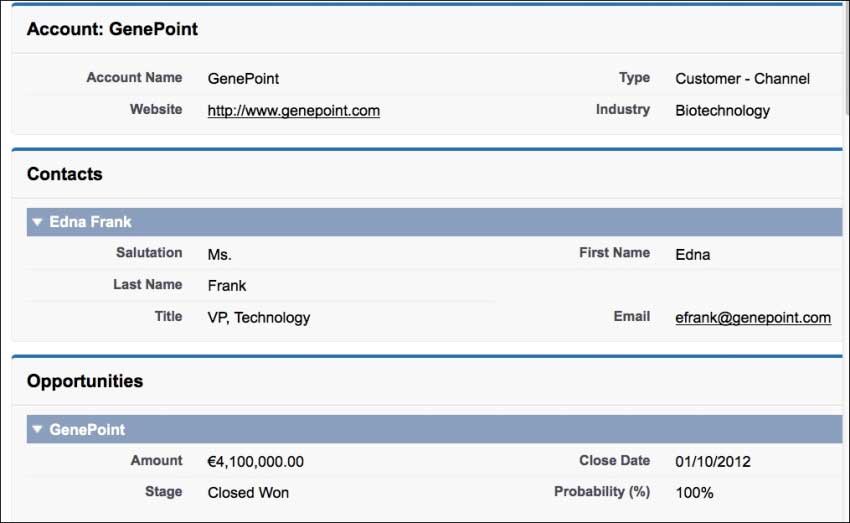Viewport: 850px width, 523px height.
Task: Click the €4,100,000.00 amount value
Action: 255,462
